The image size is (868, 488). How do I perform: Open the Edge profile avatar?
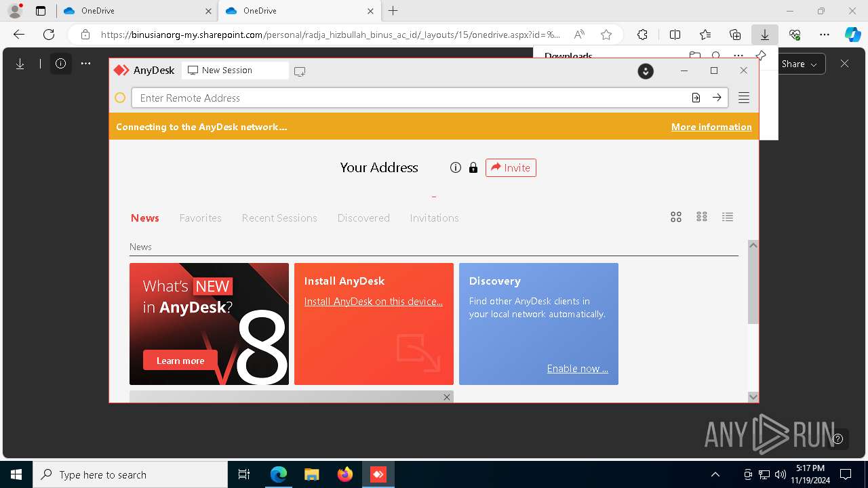pyautogui.click(x=14, y=11)
